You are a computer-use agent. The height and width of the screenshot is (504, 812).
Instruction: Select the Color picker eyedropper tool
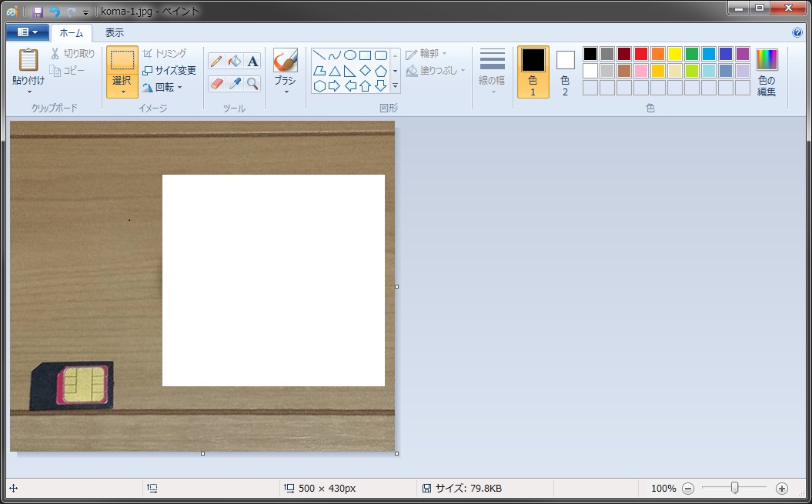point(235,83)
